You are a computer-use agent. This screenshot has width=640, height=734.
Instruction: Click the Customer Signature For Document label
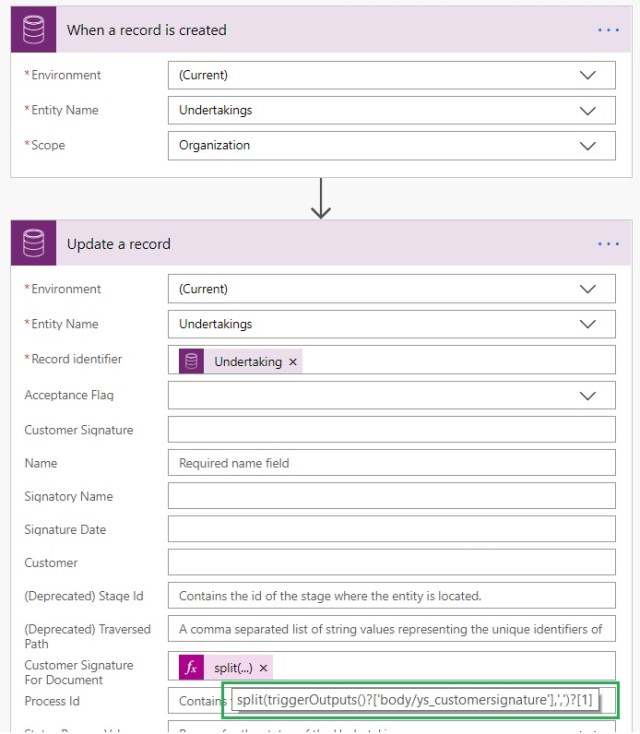[x=79, y=672]
